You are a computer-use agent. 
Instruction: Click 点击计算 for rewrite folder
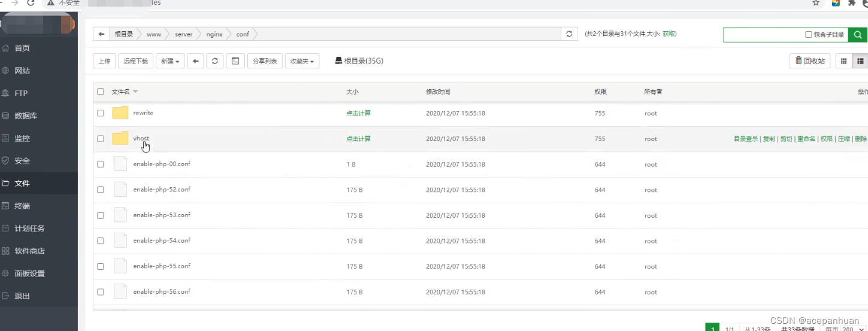click(x=358, y=113)
